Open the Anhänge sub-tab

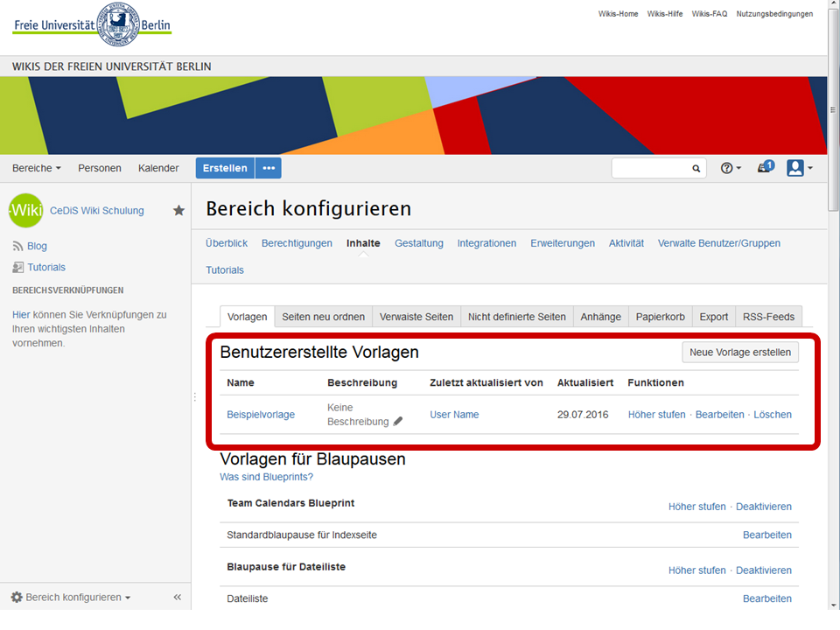tap(600, 317)
